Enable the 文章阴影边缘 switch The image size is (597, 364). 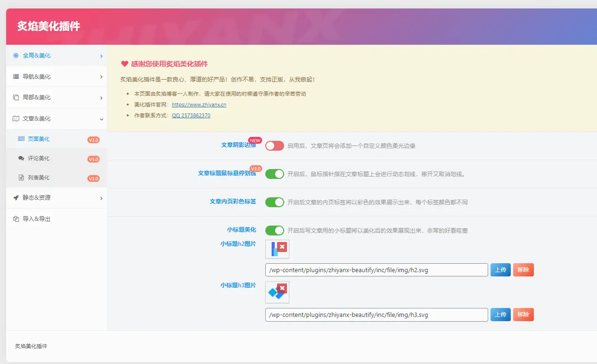click(x=274, y=146)
